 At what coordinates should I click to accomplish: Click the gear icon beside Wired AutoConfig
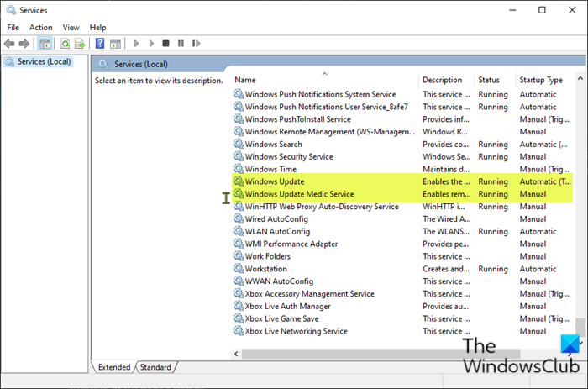tap(239, 218)
